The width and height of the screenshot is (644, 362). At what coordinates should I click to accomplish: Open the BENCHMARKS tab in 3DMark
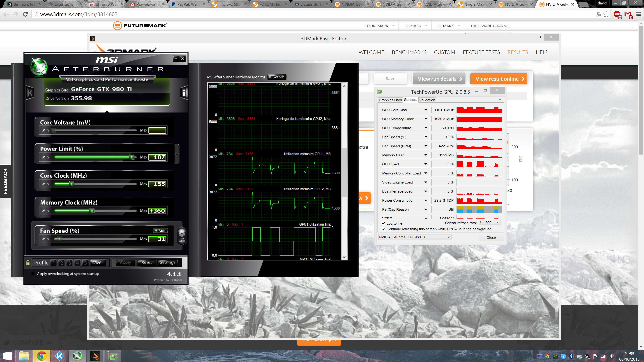[x=409, y=52]
